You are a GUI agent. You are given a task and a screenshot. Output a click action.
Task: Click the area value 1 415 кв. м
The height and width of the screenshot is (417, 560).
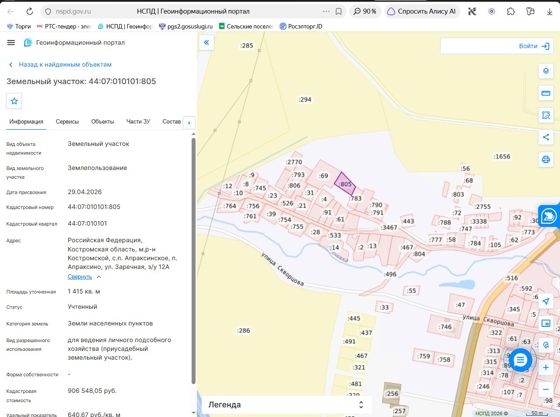pyautogui.click(x=84, y=291)
